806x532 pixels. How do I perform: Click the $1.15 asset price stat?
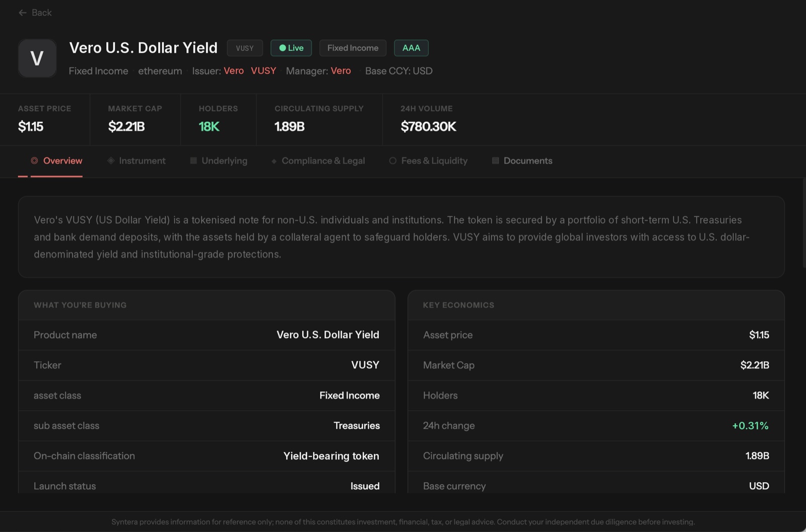pos(31,126)
